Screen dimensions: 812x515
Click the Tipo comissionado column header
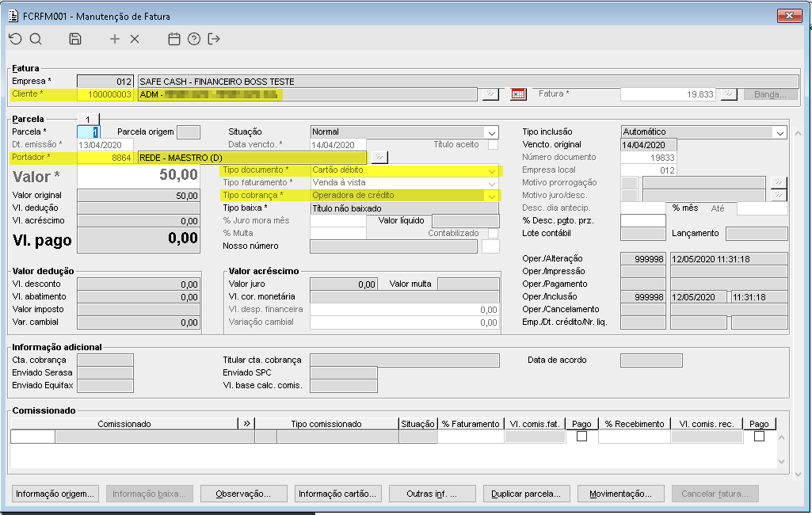[x=326, y=424]
